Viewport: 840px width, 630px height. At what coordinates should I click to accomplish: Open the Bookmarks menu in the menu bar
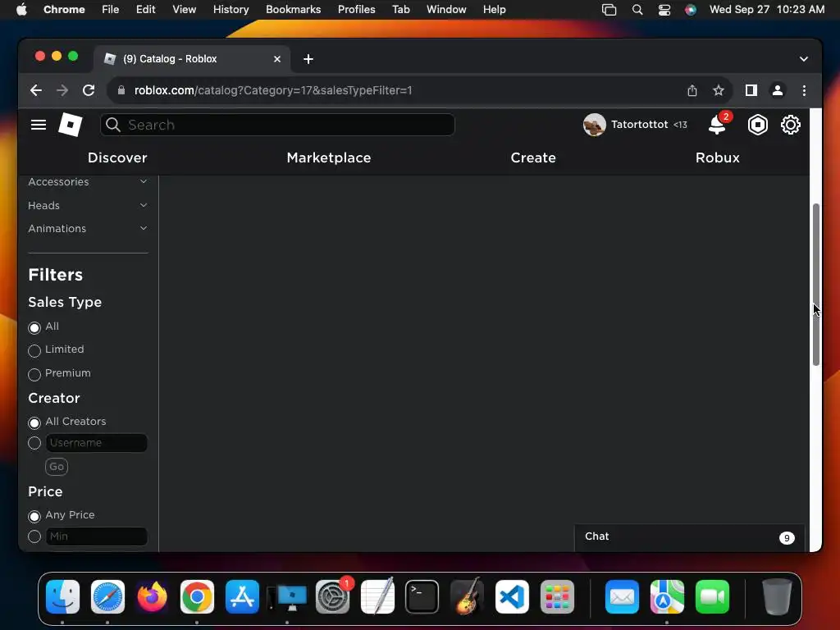tap(293, 10)
